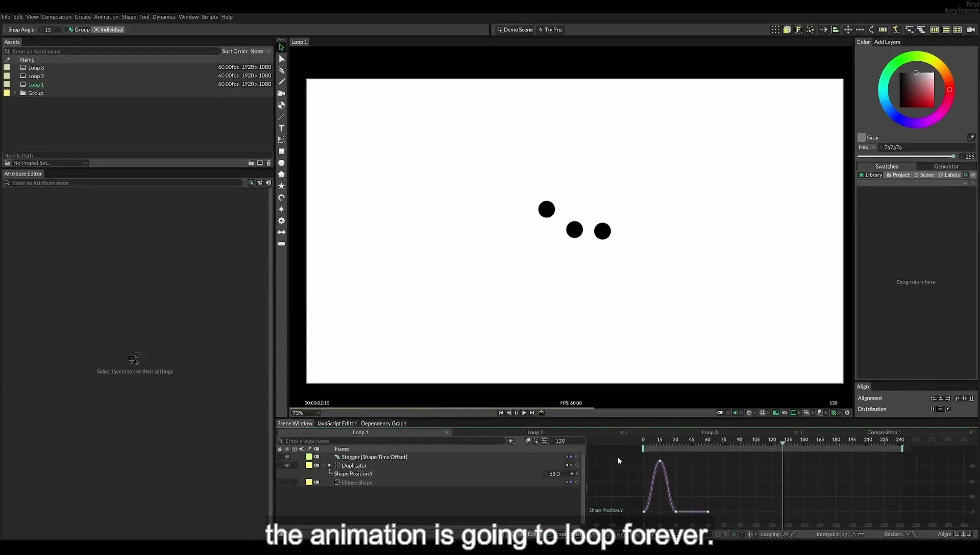
Task: Expand the Group folder in Assets
Action: (15, 93)
